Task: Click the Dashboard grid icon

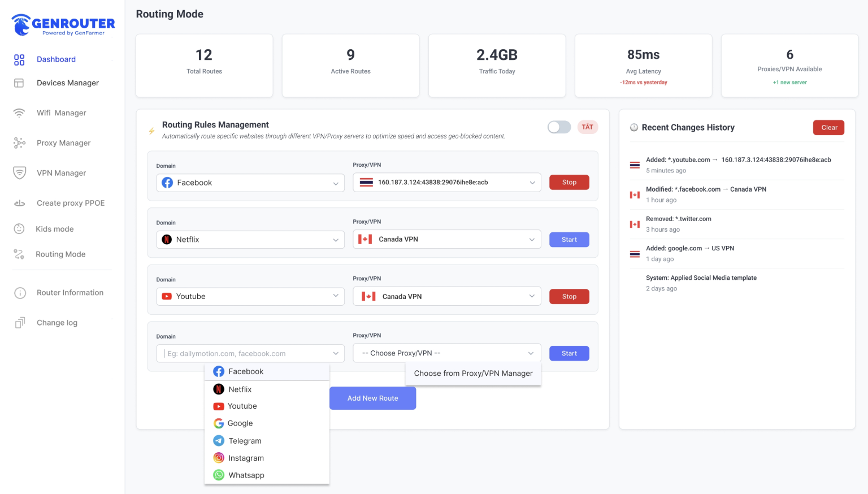Action: tap(19, 60)
